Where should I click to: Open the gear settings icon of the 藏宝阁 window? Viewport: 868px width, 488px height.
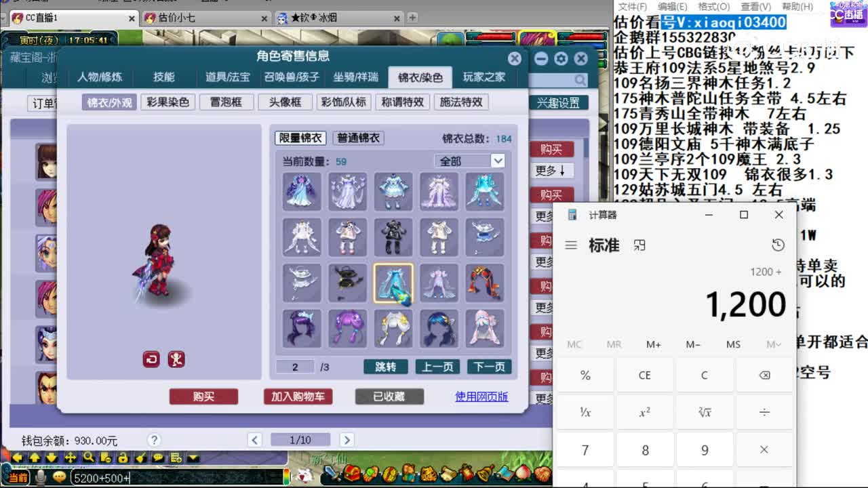tap(560, 59)
